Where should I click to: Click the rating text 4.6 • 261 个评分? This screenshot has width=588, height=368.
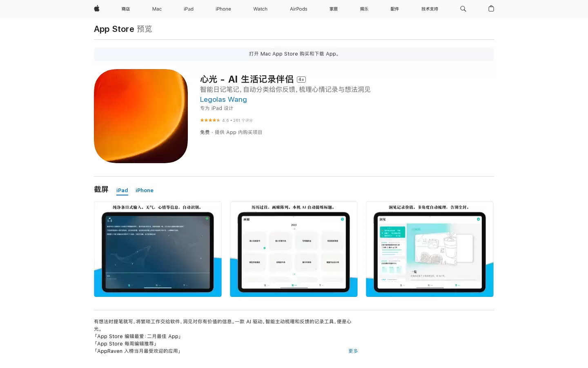tap(237, 121)
